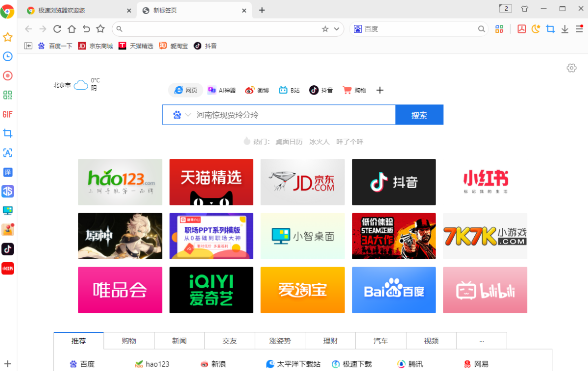The height and width of the screenshot is (371, 588).
Task: Select the 购物 category tab
Action: click(128, 341)
